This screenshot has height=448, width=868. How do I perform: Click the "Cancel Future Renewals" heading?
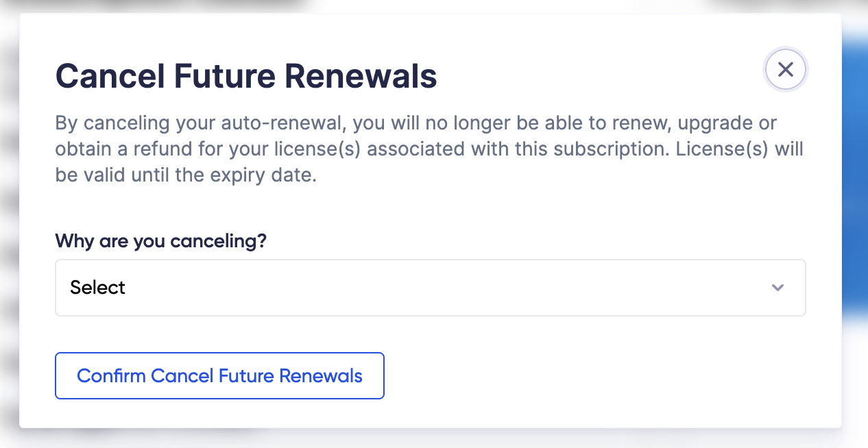pyautogui.click(x=246, y=76)
